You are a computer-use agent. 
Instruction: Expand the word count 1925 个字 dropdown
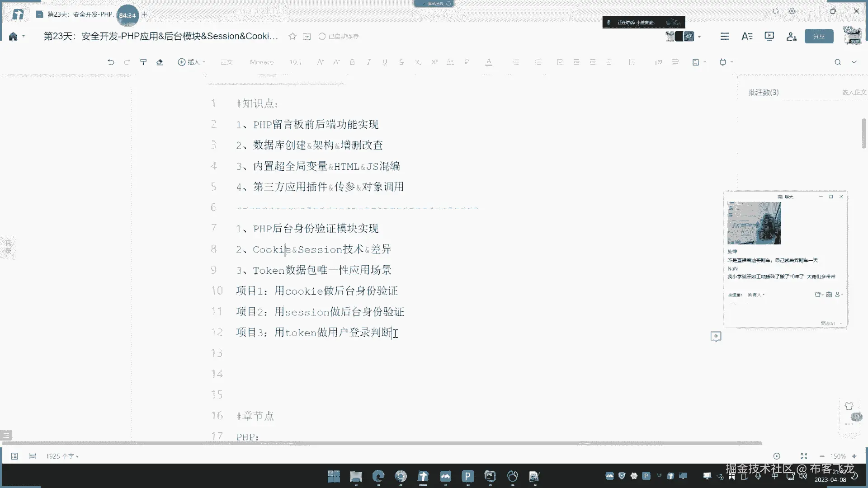click(62, 456)
